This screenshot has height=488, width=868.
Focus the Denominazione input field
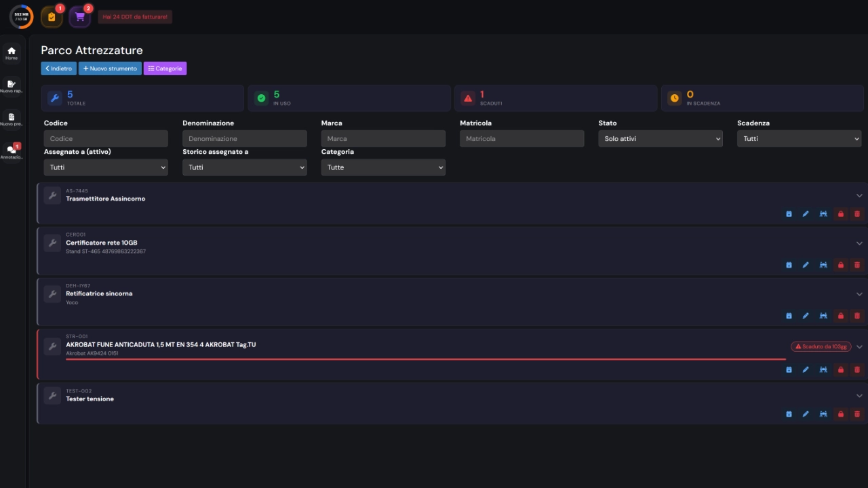pos(245,138)
